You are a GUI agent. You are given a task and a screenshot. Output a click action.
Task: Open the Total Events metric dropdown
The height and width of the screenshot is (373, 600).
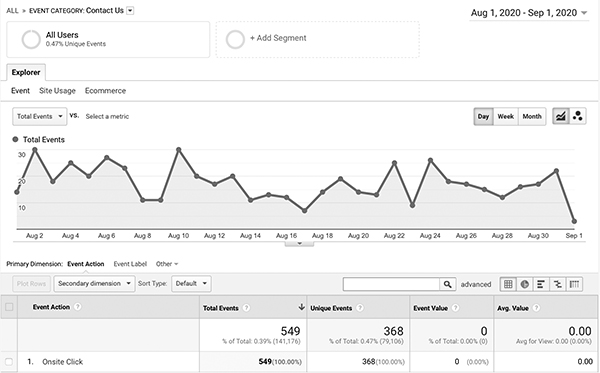(39, 116)
